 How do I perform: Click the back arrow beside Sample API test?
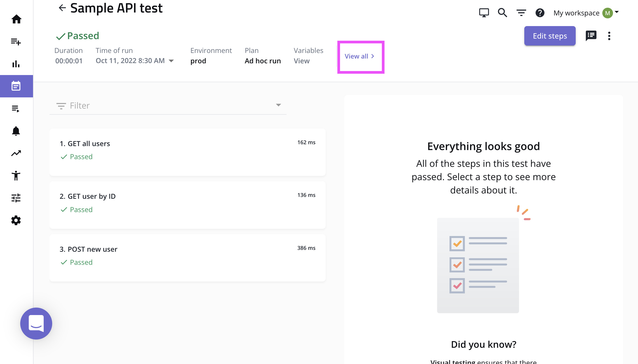click(x=62, y=8)
